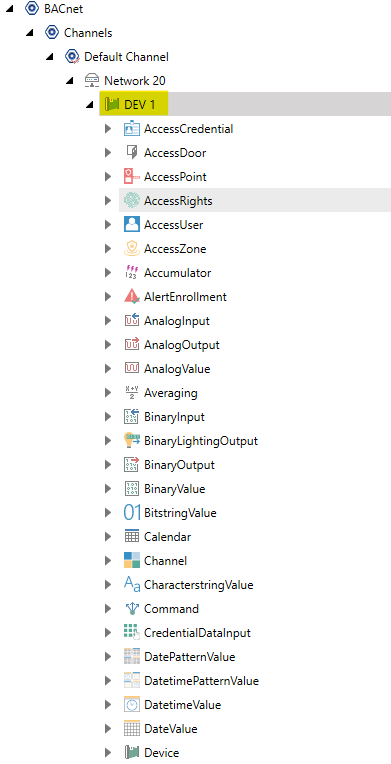Collapse the DEV 1 device node
The width and height of the screenshot is (391, 764).
pos(90,105)
